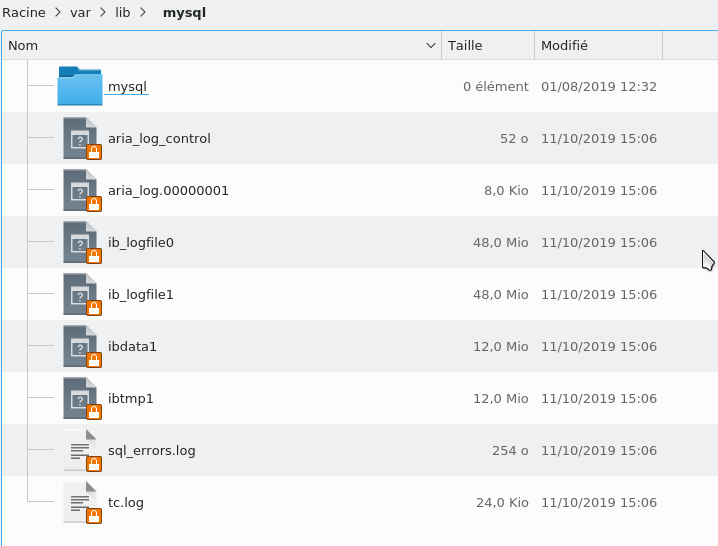Go to var in the breadcrumb
The height and width of the screenshot is (546, 718).
pyautogui.click(x=80, y=12)
